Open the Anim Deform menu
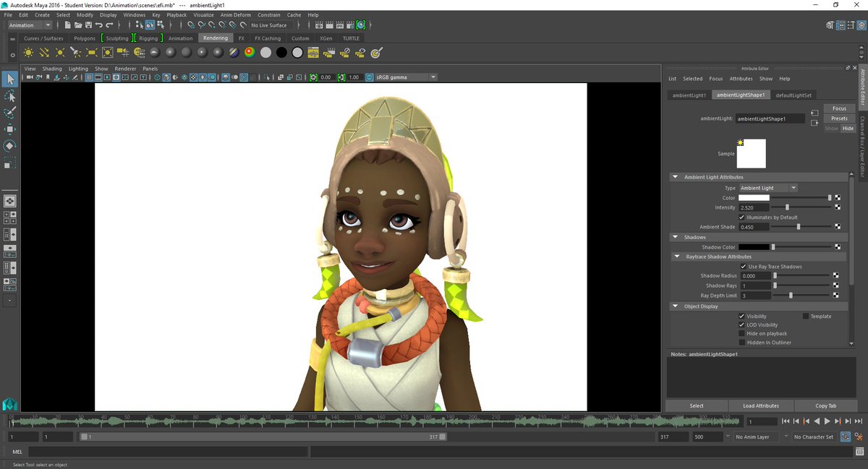The width and height of the screenshot is (868, 469). click(x=236, y=14)
